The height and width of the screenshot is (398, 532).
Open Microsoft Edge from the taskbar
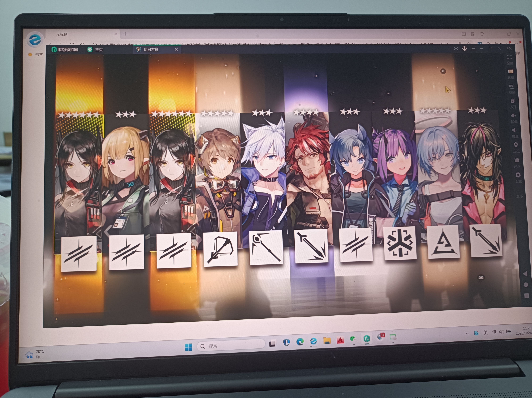point(300,341)
